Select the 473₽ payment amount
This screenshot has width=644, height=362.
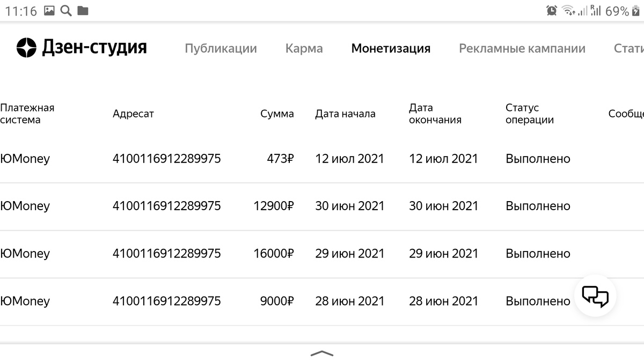click(281, 159)
